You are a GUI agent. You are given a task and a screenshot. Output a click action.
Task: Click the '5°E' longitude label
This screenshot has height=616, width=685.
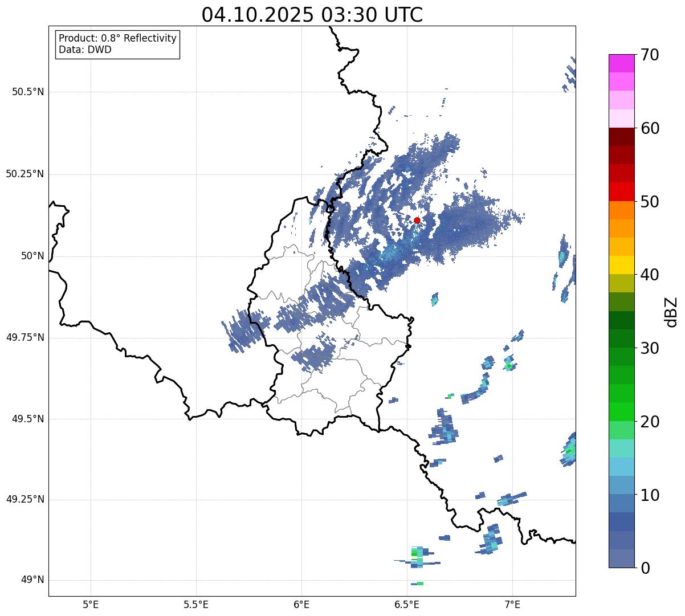91,604
